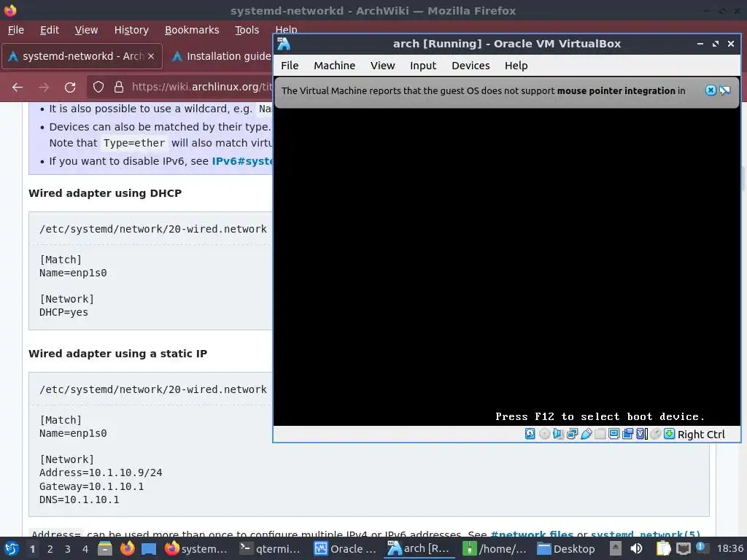The image size is (747, 560).
Task: Click the shared folders icon in VirtualBox status bar
Action: click(600, 434)
